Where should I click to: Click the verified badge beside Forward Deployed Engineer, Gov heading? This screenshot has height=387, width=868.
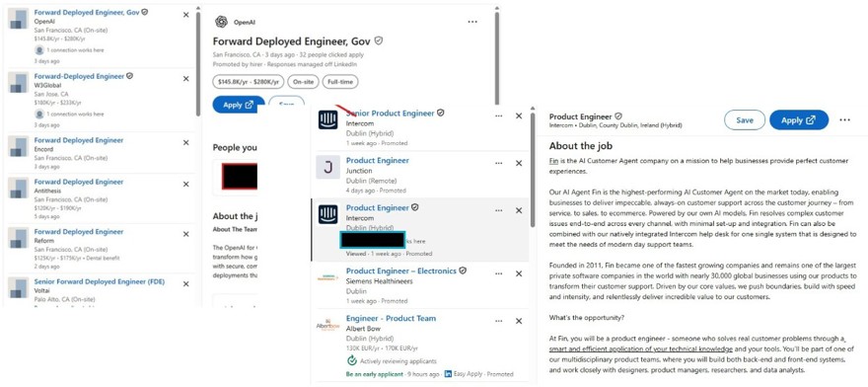(379, 41)
